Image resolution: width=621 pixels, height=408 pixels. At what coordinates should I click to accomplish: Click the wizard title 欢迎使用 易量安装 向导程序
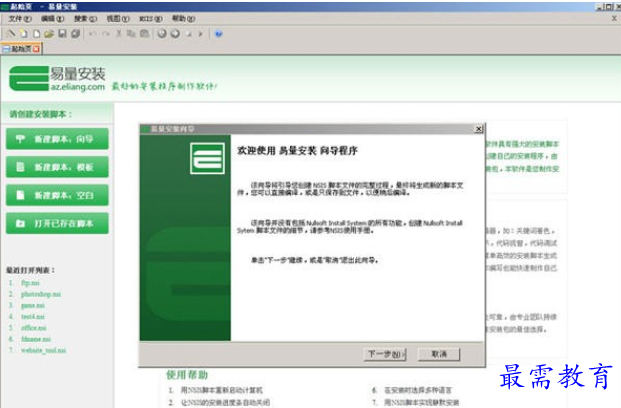(297, 151)
